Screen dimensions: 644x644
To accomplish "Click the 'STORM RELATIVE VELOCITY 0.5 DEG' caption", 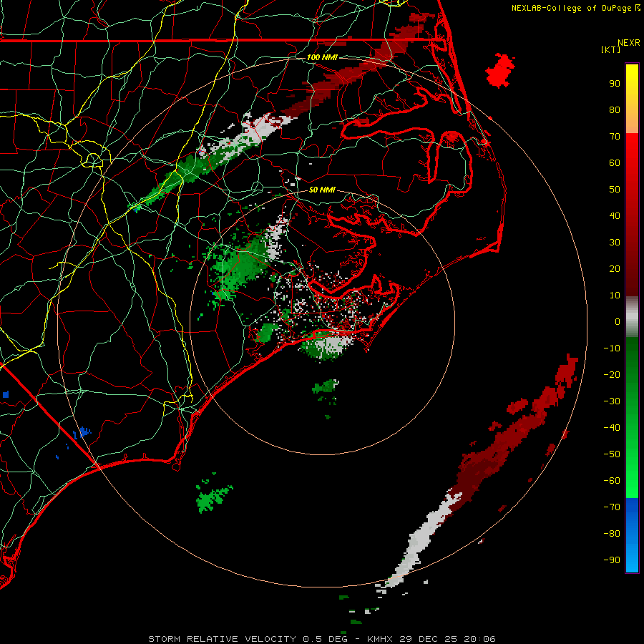I will [248, 639].
